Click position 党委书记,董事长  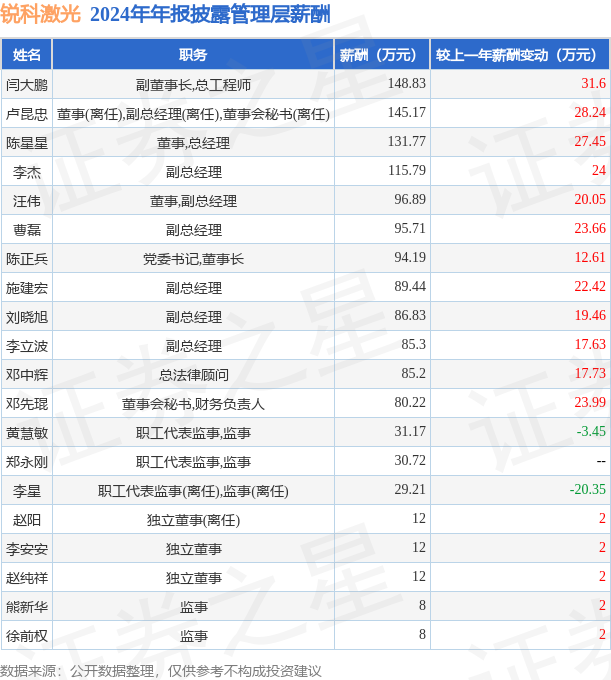click(193, 259)
